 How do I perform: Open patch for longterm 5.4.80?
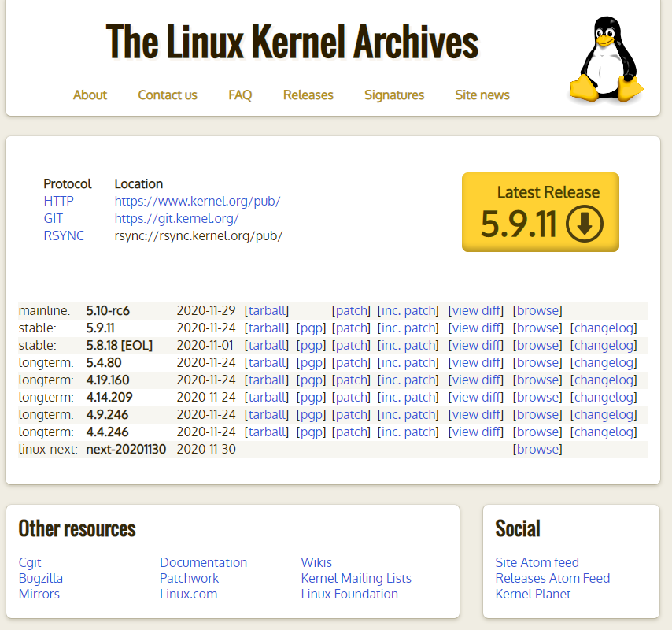[x=351, y=363]
